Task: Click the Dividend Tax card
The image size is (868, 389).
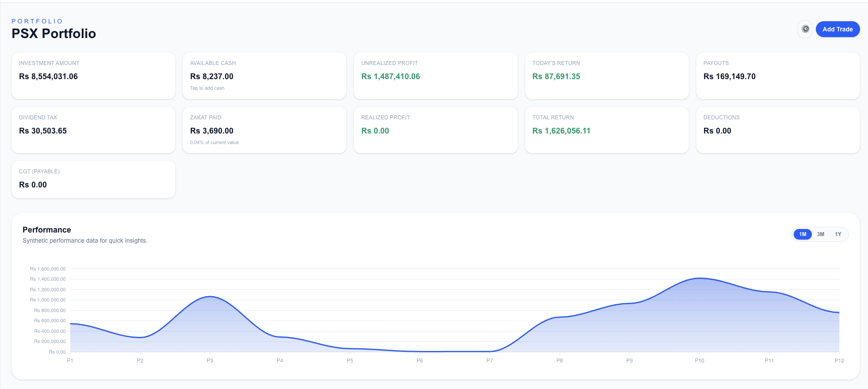Action: [93, 130]
